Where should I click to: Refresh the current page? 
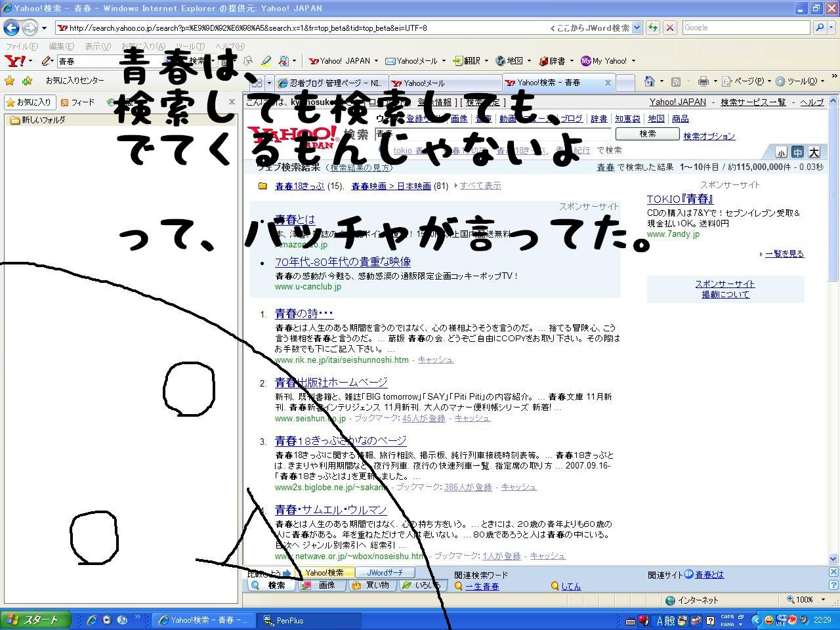(x=653, y=28)
